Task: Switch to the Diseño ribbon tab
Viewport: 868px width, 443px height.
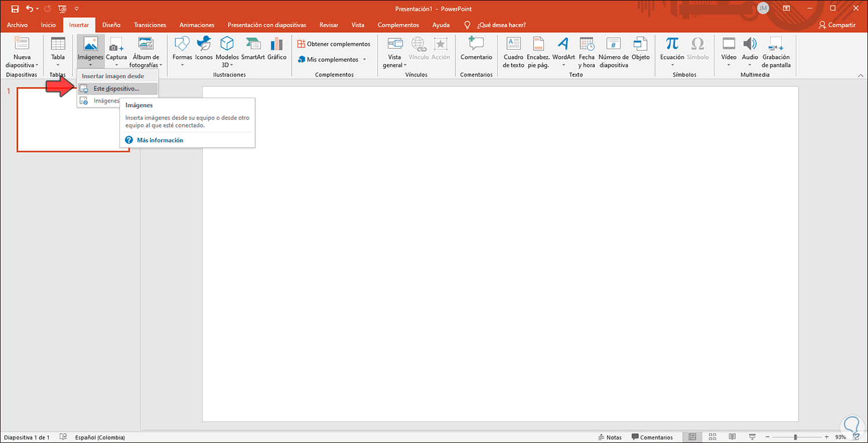Action: pyautogui.click(x=111, y=25)
